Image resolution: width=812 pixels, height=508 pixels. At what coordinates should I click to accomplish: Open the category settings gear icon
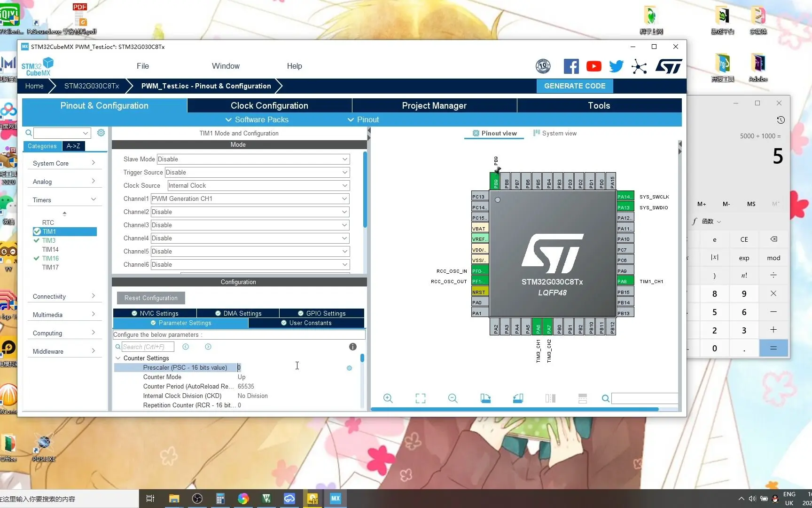point(101,133)
